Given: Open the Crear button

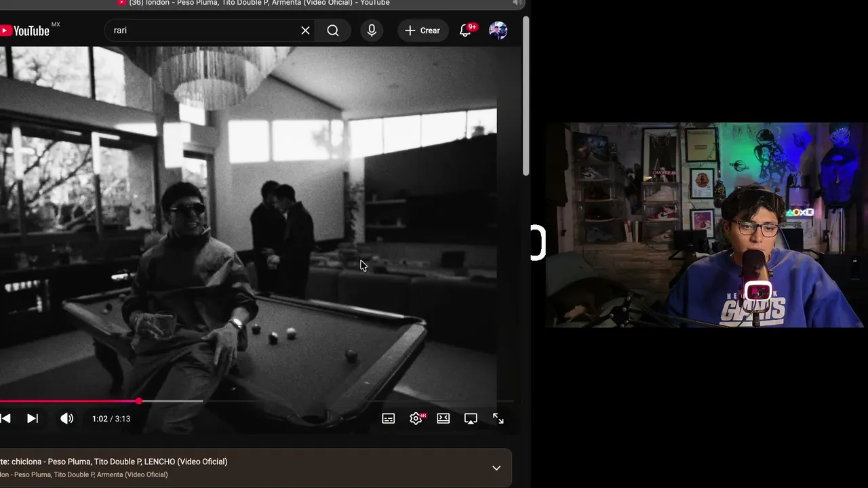Looking at the screenshot, I should pyautogui.click(x=423, y=30).
